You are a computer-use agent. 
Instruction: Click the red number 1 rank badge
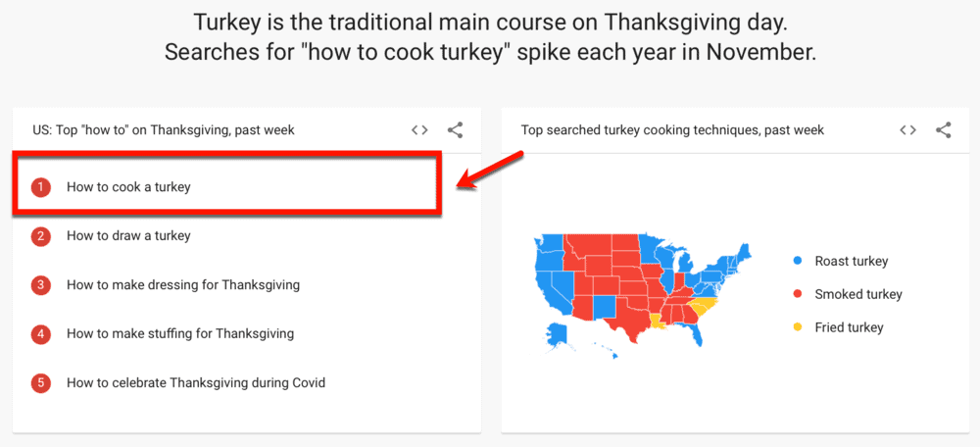click(x=40, y=186)
